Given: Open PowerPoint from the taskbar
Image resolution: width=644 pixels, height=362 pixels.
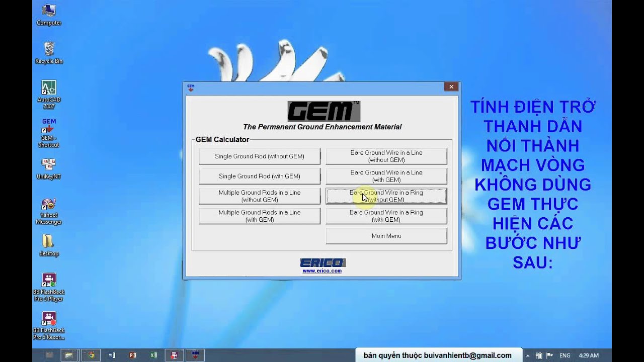Looking at the screenshot, I should pos(133,355).
